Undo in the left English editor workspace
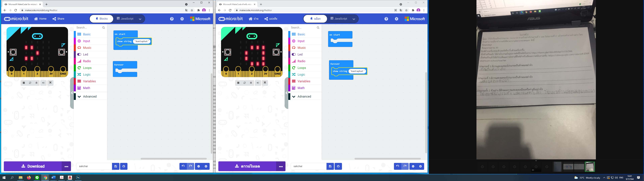The width and height of the screenshot is (644, 181). pyautogui.click(x=183, y=166)
